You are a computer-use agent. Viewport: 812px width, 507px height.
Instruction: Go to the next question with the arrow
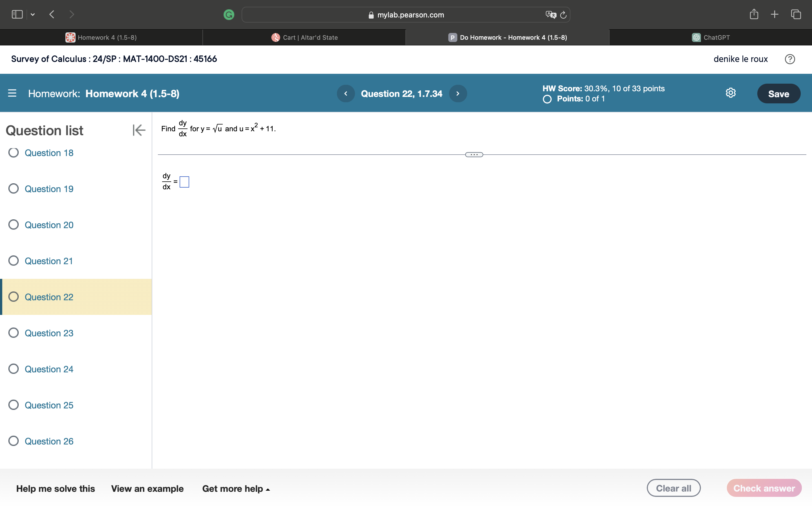click(x=458, y=94)
